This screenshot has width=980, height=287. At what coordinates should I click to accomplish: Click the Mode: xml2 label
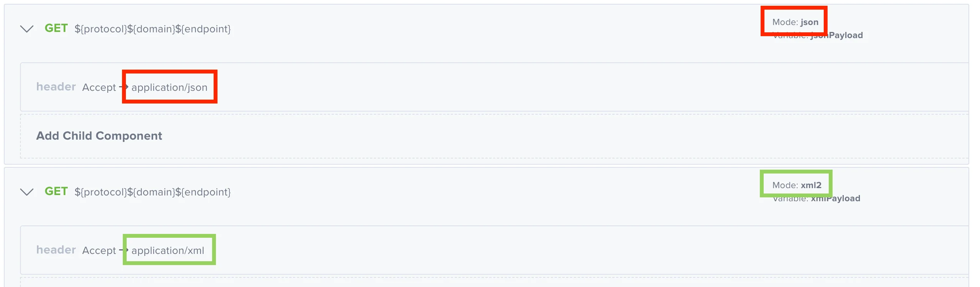[x=797, y=185]
